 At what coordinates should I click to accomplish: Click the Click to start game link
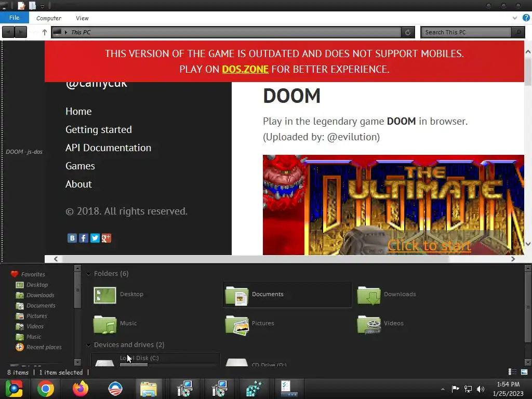[x=429, y=245]
